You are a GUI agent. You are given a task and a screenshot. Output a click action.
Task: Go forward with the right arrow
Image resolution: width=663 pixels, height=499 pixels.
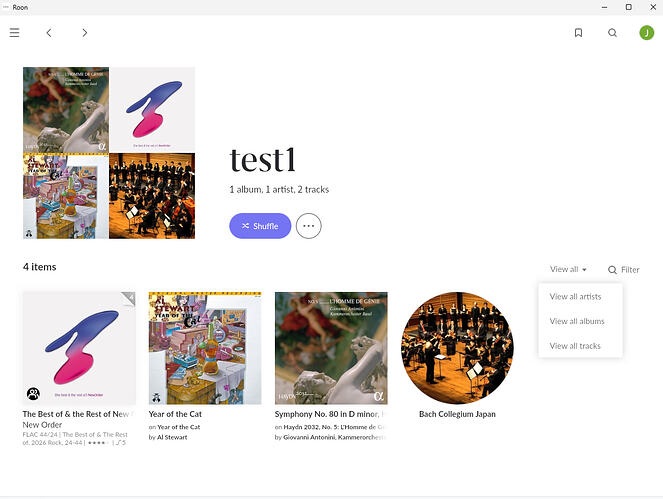(85, 33)
